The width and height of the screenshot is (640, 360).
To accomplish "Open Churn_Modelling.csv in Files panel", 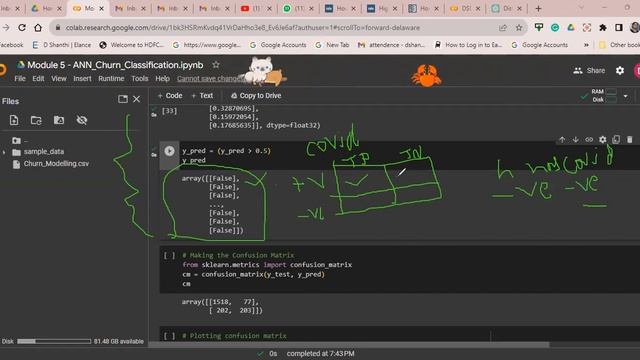I will tap(56, 164).
